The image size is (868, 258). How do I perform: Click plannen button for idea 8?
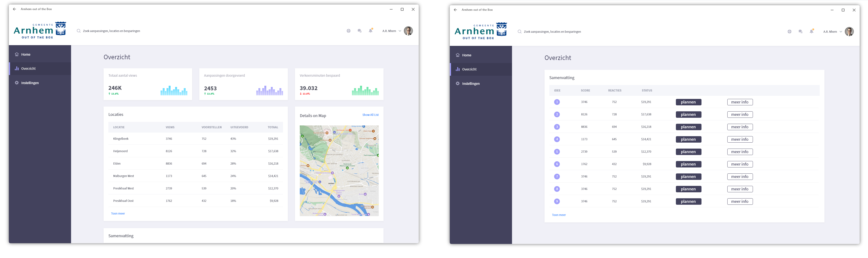pyautogui.click(x=688, y=189)
